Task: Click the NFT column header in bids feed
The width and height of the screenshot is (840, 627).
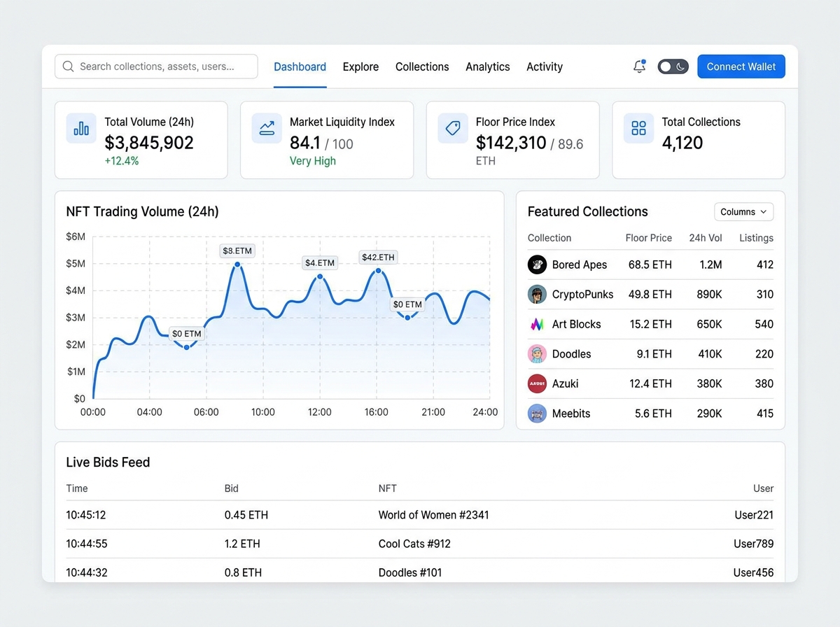Action: click(387, 488)
